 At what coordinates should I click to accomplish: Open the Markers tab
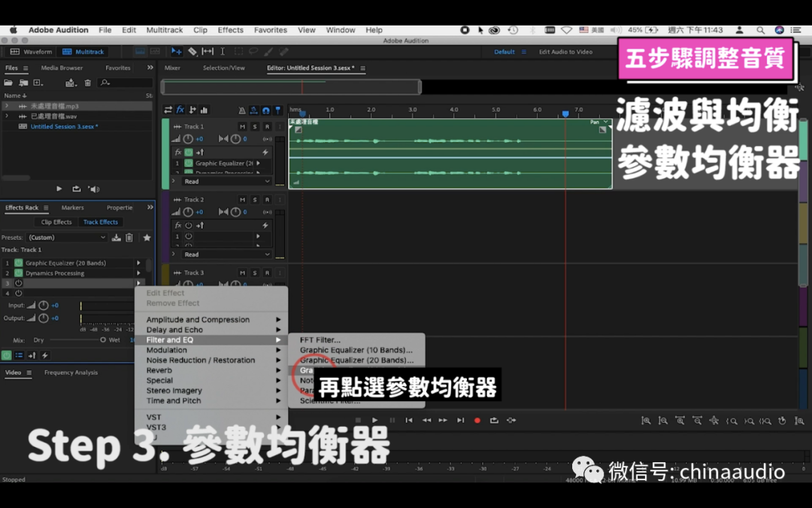72,208
